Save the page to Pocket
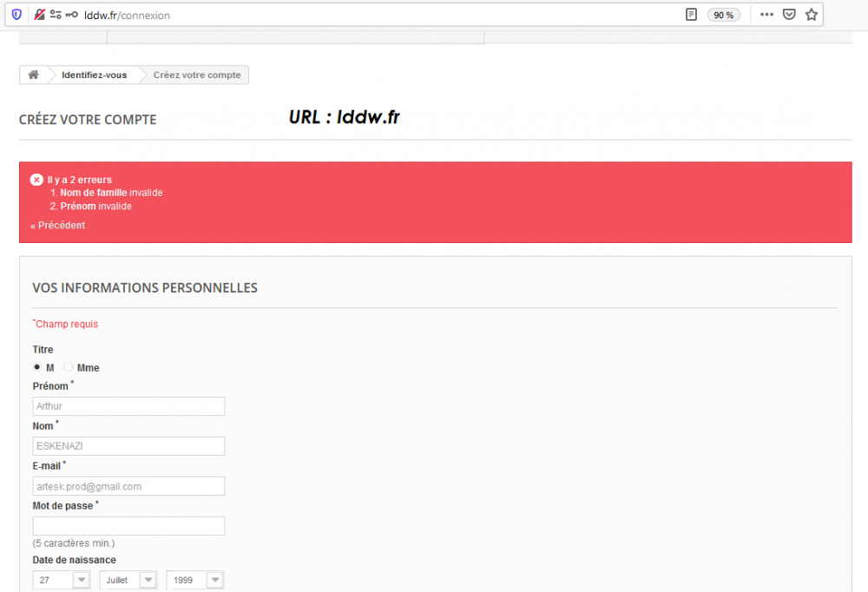The image size is (868, 592). 788,14
